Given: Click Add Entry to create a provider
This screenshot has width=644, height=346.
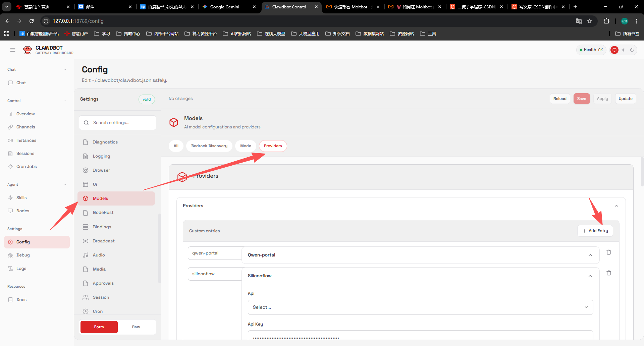Looking at the screenshot, I should click(595, 231).
